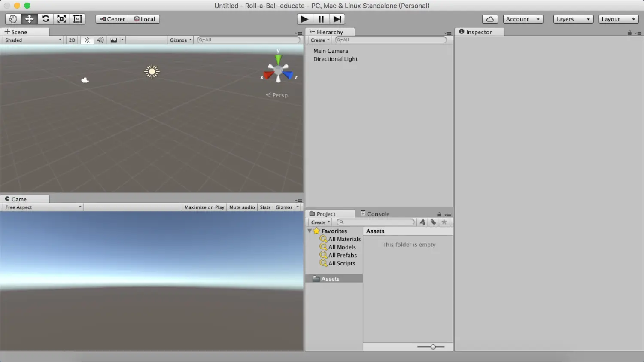
Task: Open Hierarchy Create menu
Action: [x=320, y=40]
